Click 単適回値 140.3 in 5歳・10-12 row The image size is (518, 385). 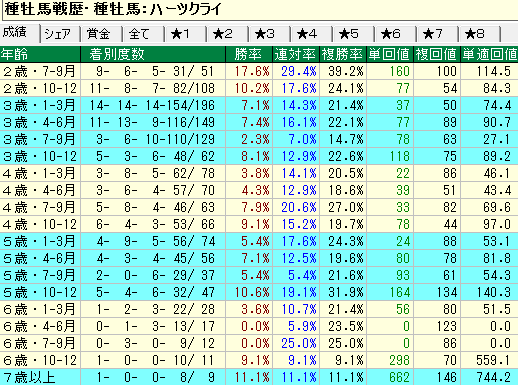(x=489, y=292)
